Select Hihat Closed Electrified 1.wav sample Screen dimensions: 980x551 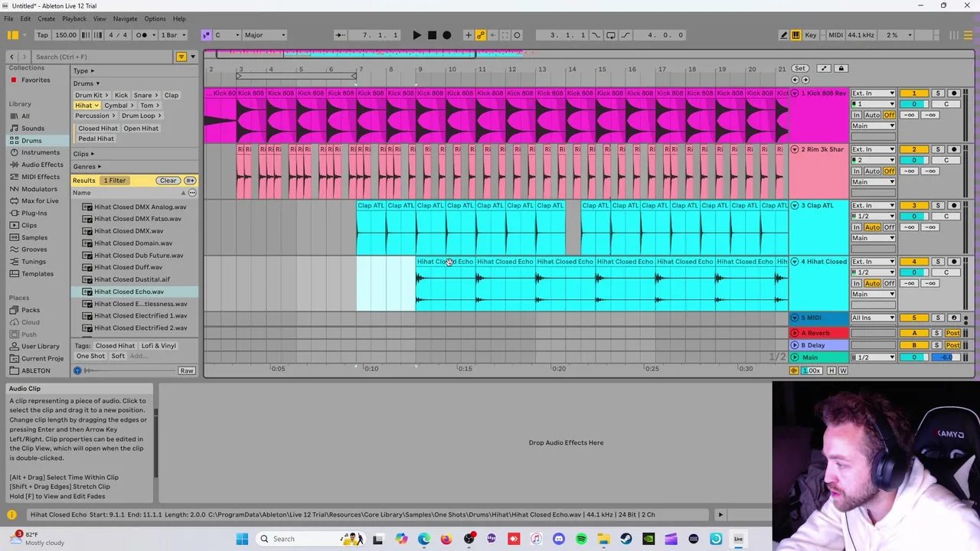[140, 316]
